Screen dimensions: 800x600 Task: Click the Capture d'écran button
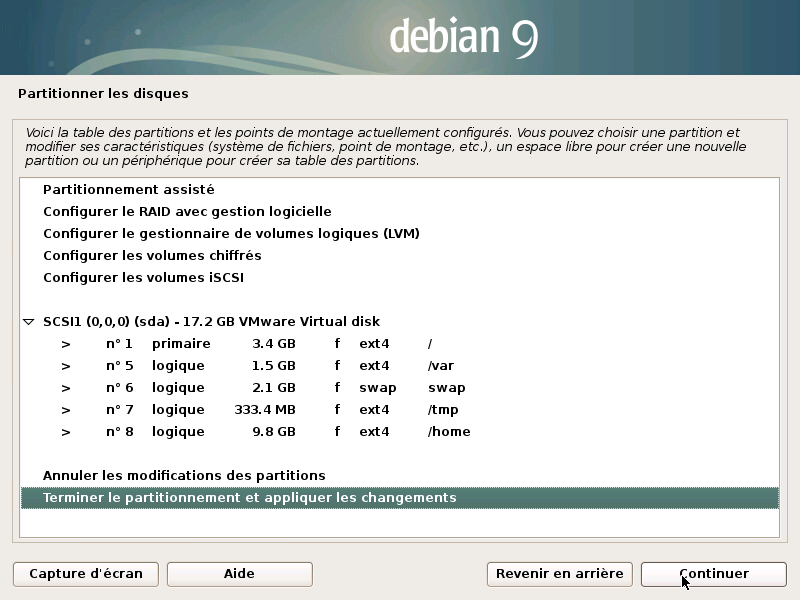click(x=86, y=574)
